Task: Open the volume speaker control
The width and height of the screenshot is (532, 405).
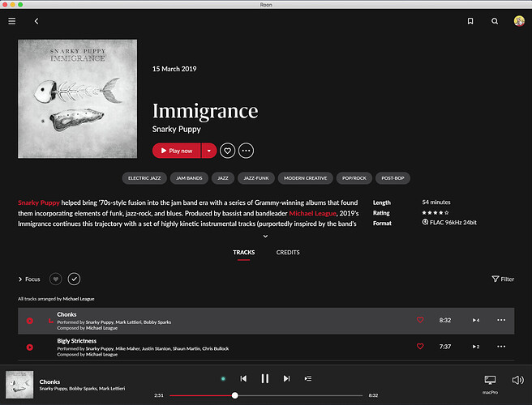Action: coord(517,380)
